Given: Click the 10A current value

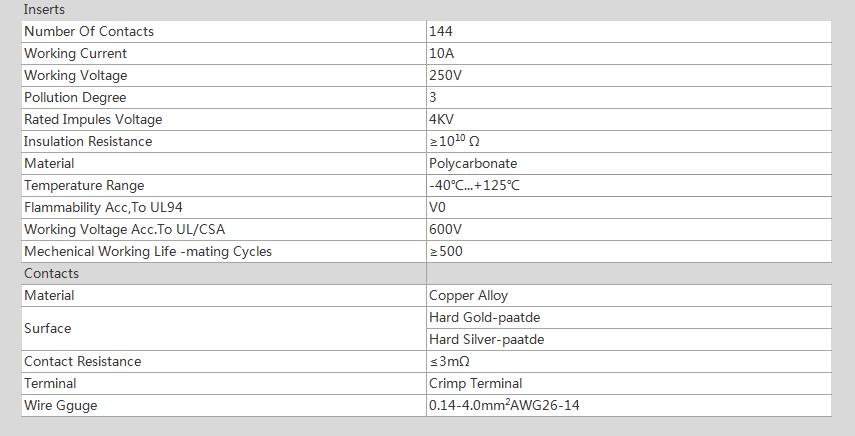Looking at the screenshot, I should coord(441,54).
